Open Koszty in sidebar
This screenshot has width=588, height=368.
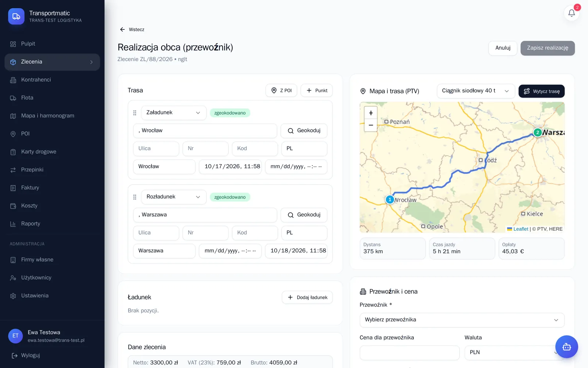coord(52,206)
